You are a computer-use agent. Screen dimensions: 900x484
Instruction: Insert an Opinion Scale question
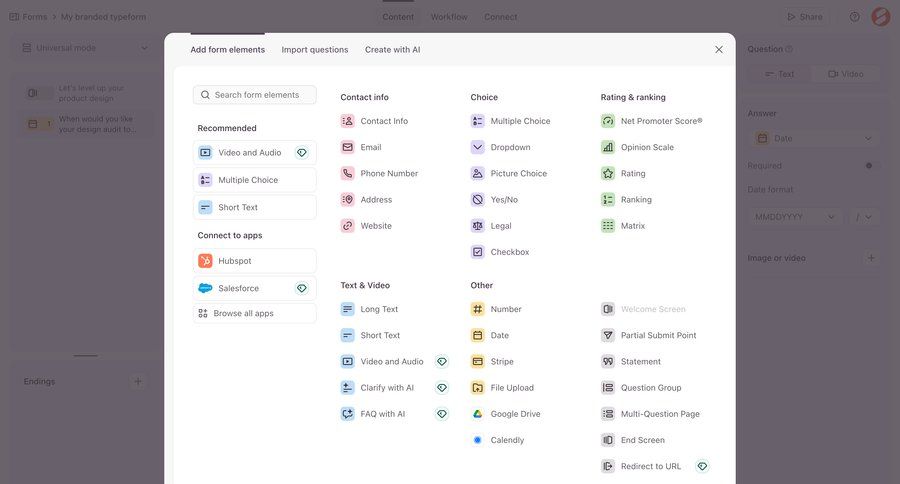[637, 148]
